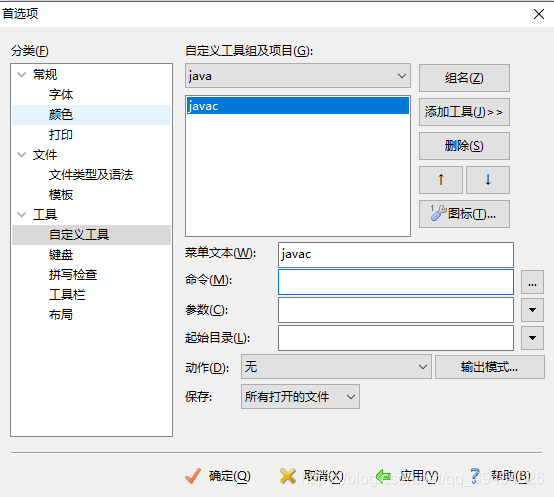Viewport: 554px width, 497px height.
Task: Click the 组名(Z) button
Action: point(464,78)
